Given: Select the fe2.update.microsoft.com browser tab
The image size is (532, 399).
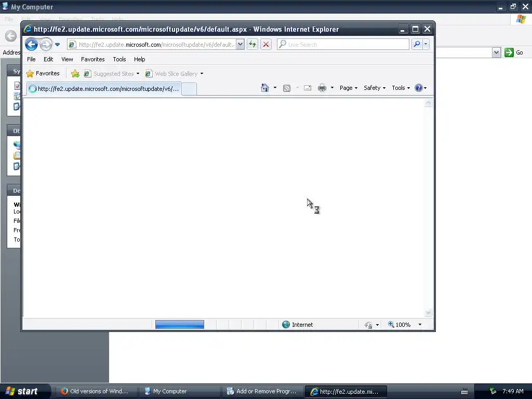Looking at the screenshot, I should click(104, 89).
